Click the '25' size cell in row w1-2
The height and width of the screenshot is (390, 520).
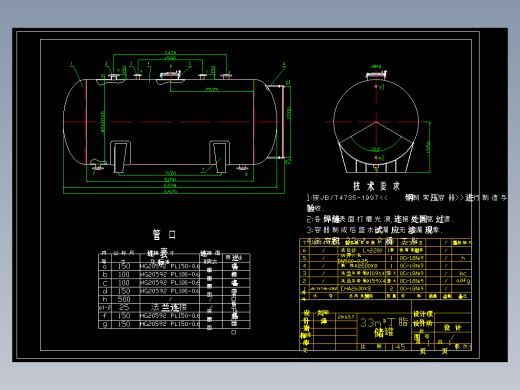[x=124, y=307]
